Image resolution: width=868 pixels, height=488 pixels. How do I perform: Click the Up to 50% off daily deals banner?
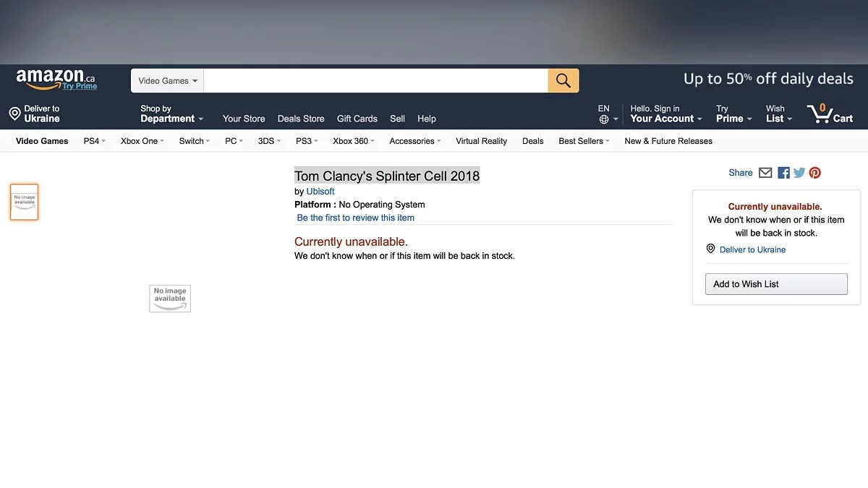[x=768, y=79]
